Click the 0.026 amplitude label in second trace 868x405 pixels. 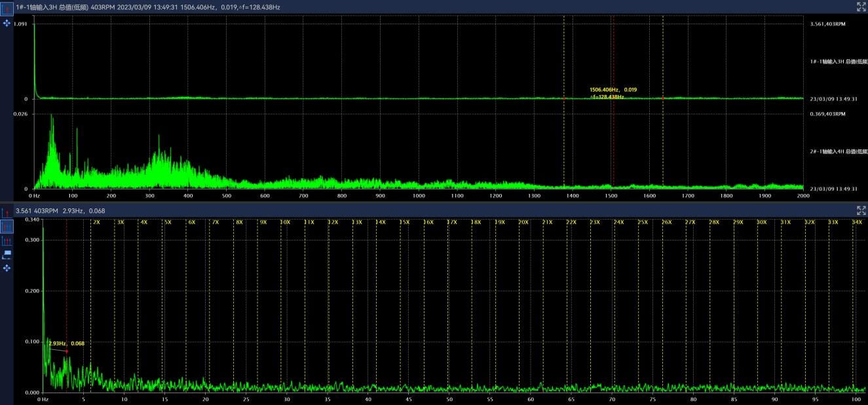21,114
